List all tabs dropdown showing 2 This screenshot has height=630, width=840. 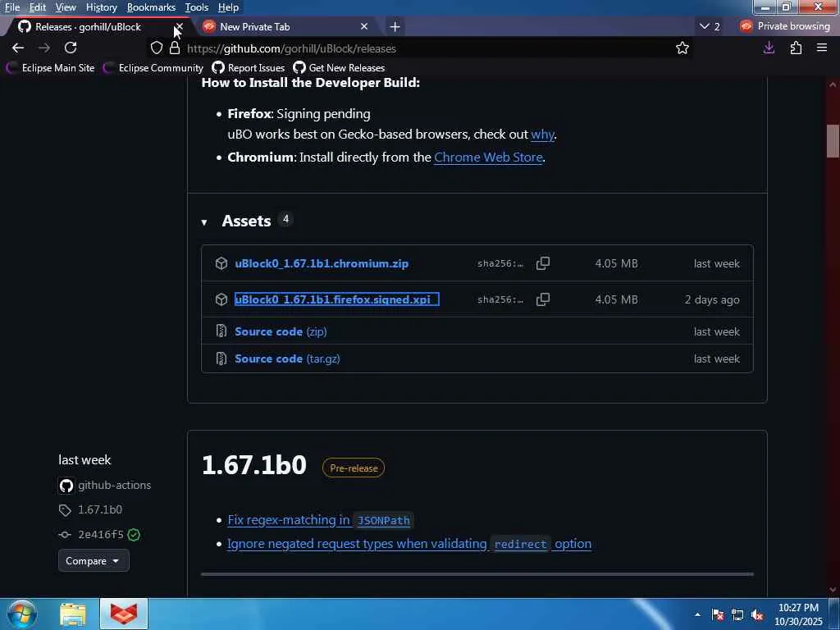(710, 26)
